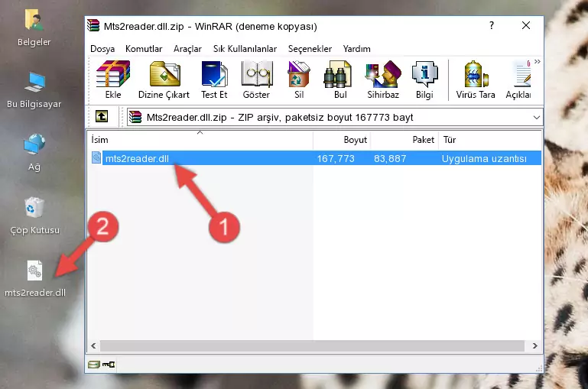588x389 pixels.
Task: Expand hidden toolbar items chevron
Action: pyautogui.click(x=538, y=62)
